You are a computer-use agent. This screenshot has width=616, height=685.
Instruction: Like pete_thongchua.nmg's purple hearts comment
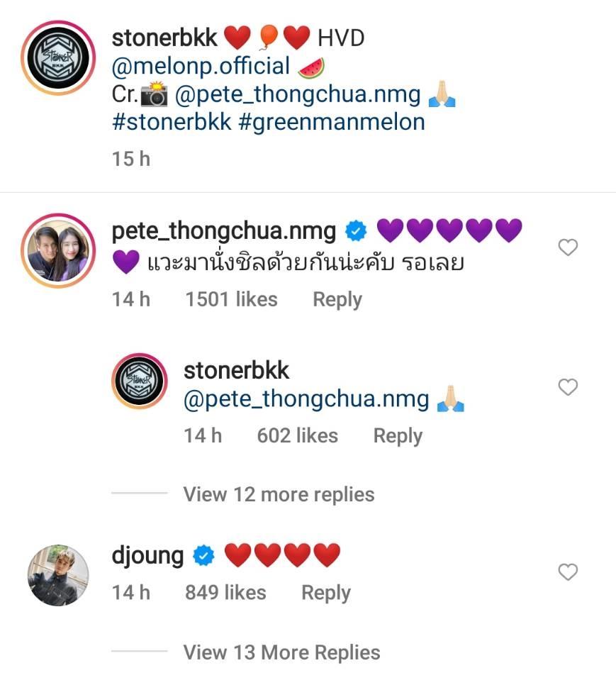(568, 247)
